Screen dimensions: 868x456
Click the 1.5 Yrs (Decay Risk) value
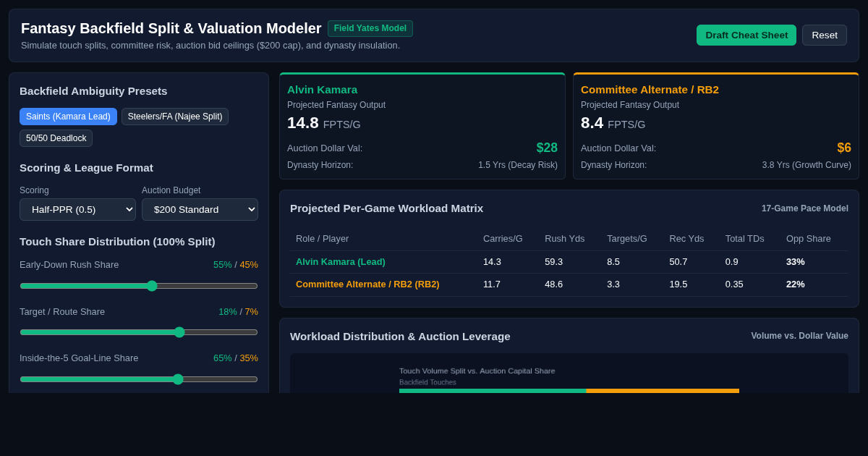click(518, 165)
